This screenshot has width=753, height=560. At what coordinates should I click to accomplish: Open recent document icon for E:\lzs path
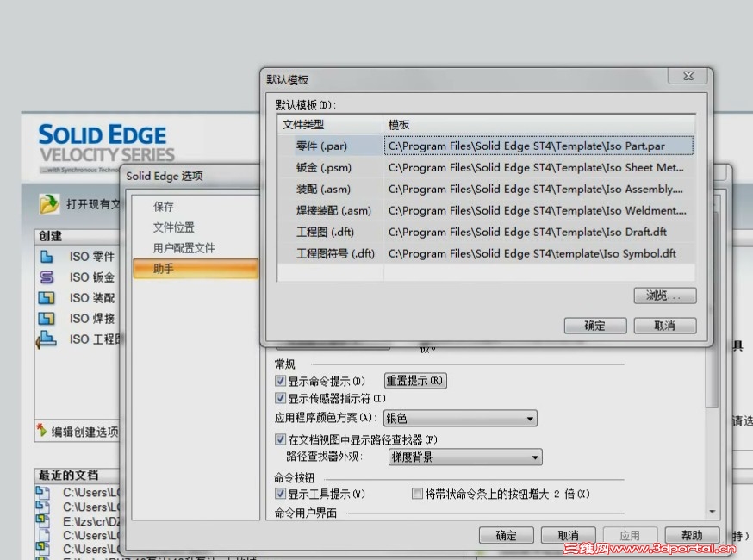(43, 520)
